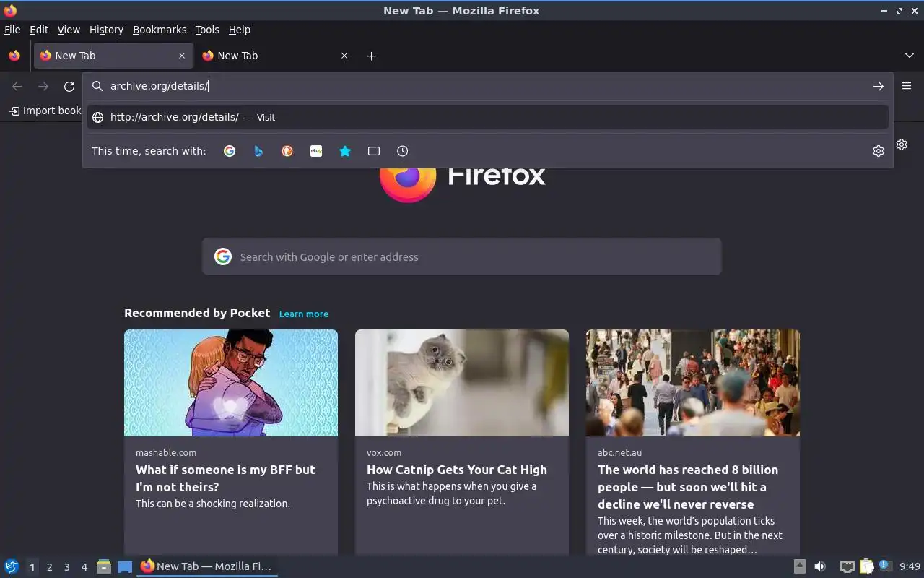Search this time with Google icon
Viewport: 924px width, 578px height.
[x=230, y=151]
